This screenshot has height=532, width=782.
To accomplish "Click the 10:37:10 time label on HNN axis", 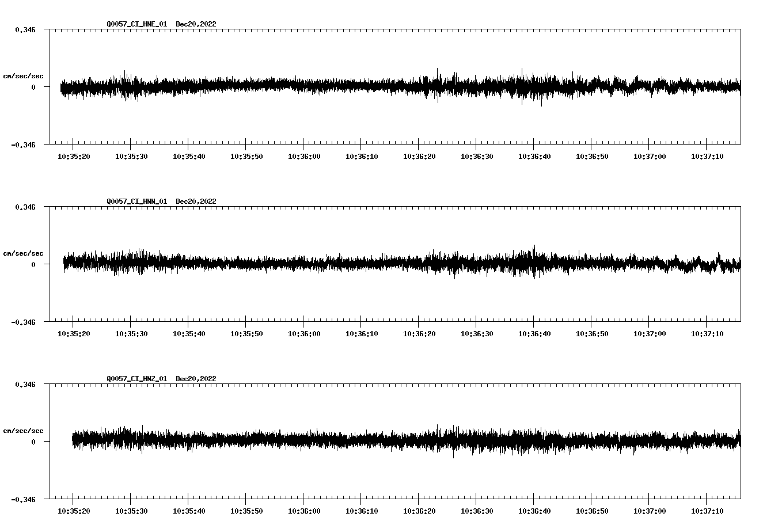I will pyautogui.click(x=707, y=334).
